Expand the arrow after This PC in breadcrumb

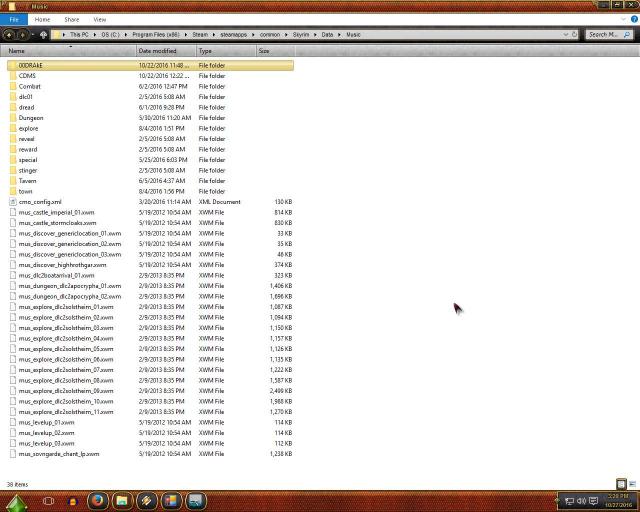[94, 35]
